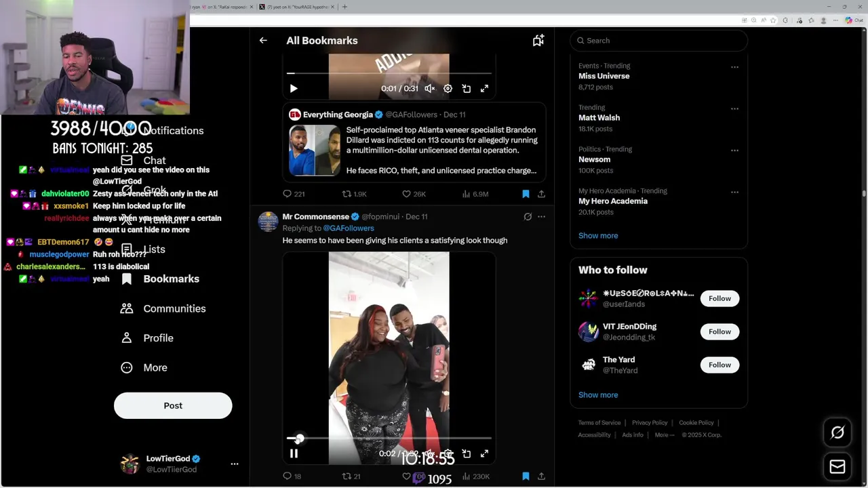Open LowTierGod account menu dots
Image resolution: width=868 pixels, height=488 pixels.
coord(235,464)
